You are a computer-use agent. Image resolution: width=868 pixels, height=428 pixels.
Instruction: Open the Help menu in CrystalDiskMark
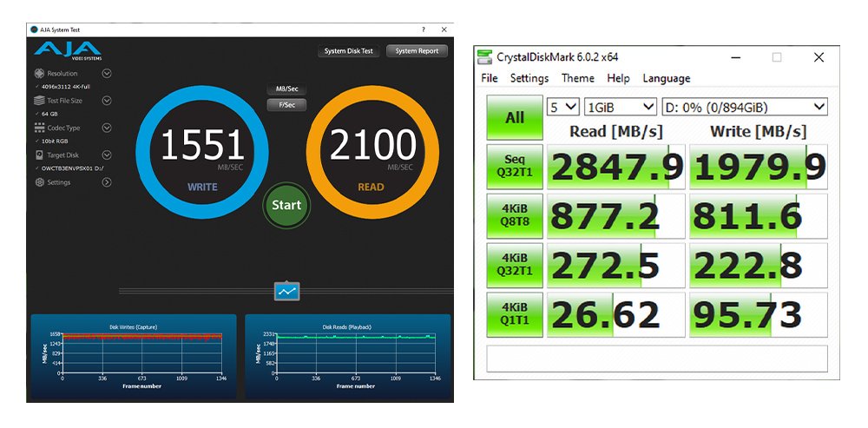pos(618,78)
